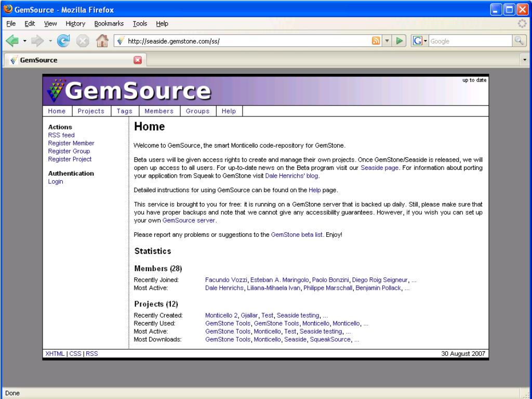Open the tab list dropdown arrow
532x399 pixels.
525,60
